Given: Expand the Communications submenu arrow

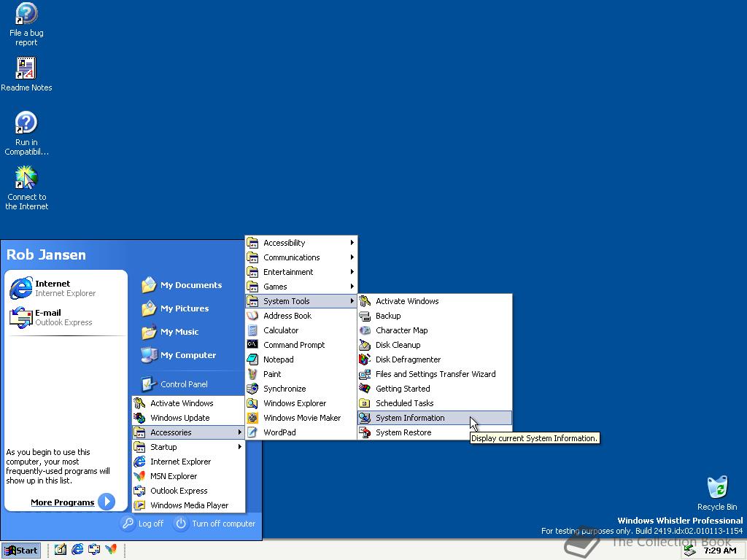Looking at the screenshot, I should tap(352, 257).
